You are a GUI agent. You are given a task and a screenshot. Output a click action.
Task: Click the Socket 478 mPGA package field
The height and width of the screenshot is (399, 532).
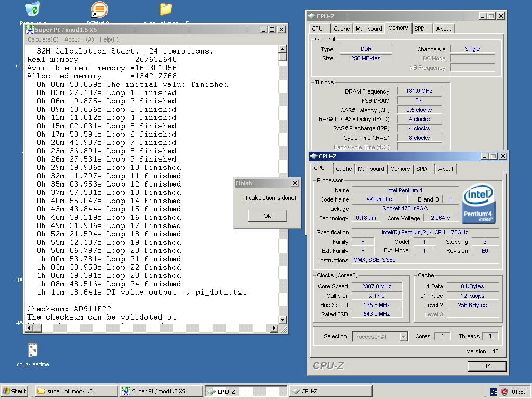pos(405,208)
